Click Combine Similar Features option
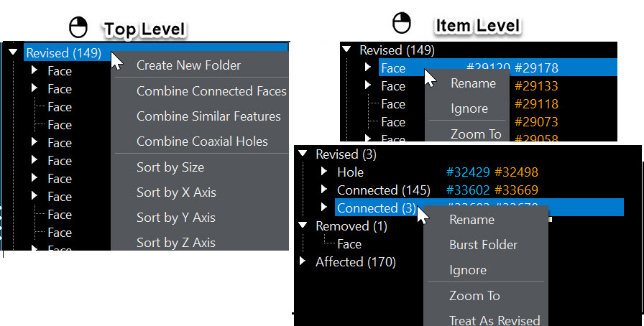The height and width of the screenshot is (326, 644). pos(208,116)
